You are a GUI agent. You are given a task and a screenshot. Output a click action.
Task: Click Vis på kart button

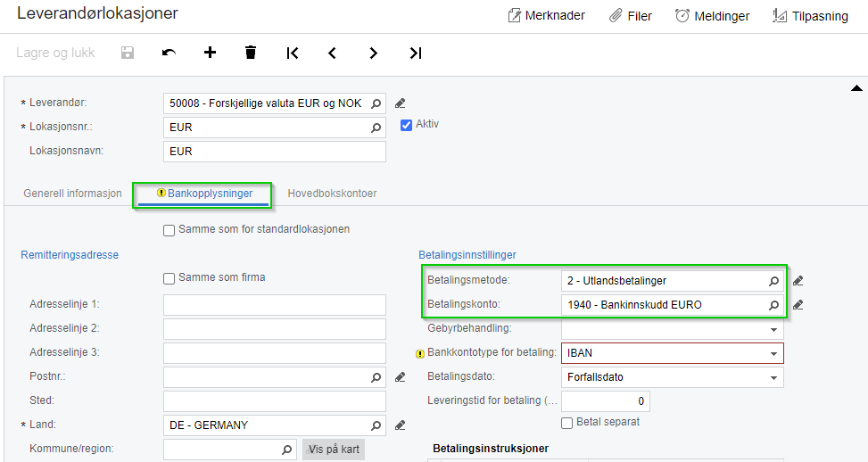[x=334, y=450]
